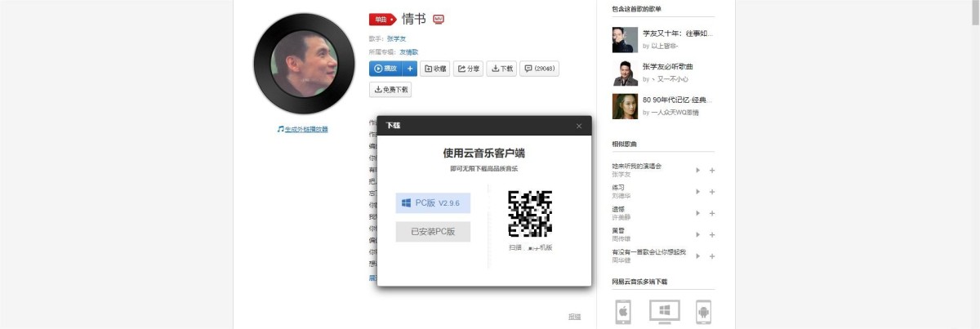Open the album link 友情歌
This screenshot has height=329, width=980.
click(x=408, y=51)
